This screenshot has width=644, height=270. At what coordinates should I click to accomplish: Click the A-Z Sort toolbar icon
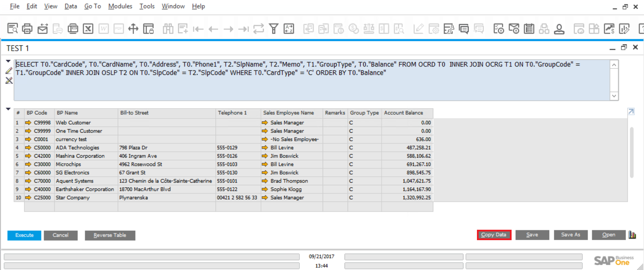coord(289,28)
